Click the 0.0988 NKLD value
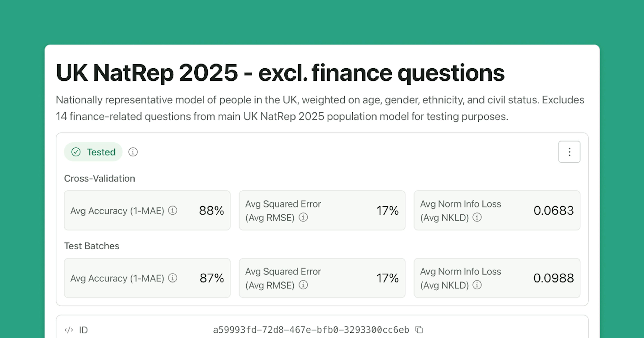 [553, 278]
